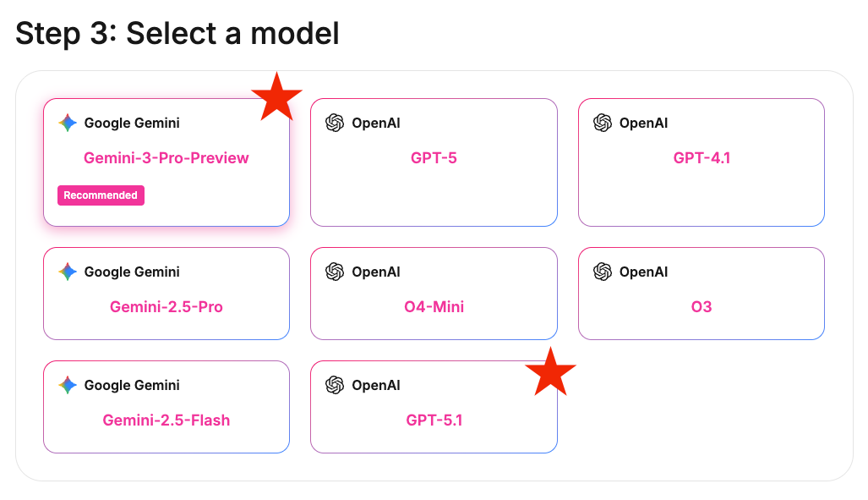The image size is (868, 500).
Task: Click the red star on the GPT-5.1 card
Action: click(x=550, y=372)
